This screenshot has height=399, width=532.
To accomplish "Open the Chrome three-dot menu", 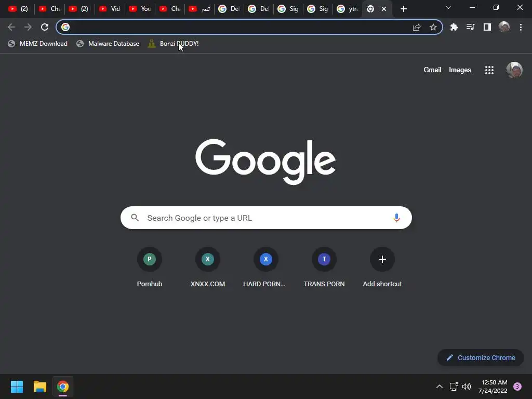I will [x=521, y=27].
